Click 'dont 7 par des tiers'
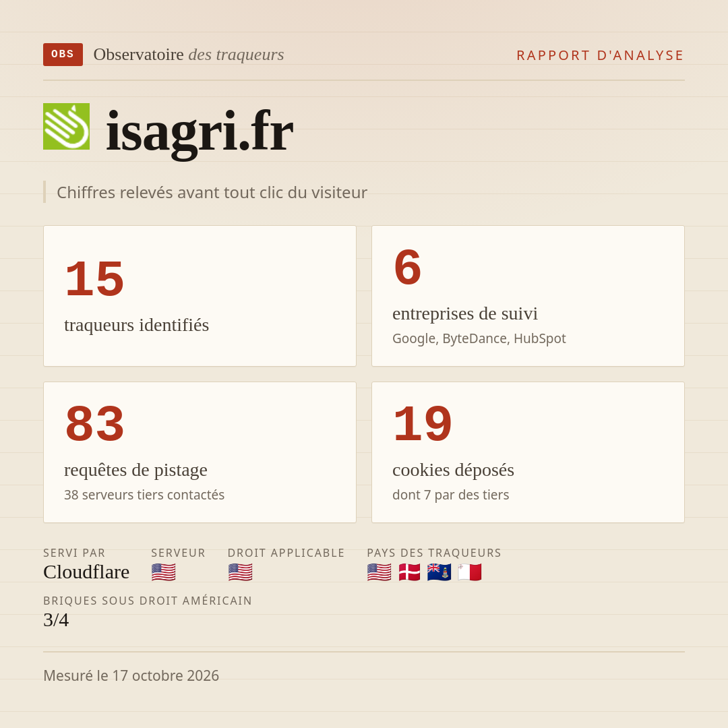 (x=450, y=495)
